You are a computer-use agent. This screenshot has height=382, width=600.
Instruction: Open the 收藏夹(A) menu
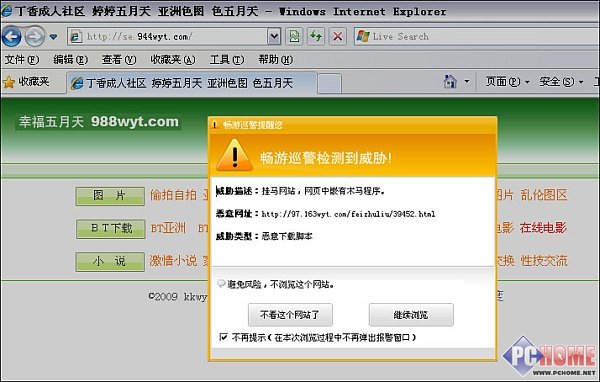(x=173, y=60)
